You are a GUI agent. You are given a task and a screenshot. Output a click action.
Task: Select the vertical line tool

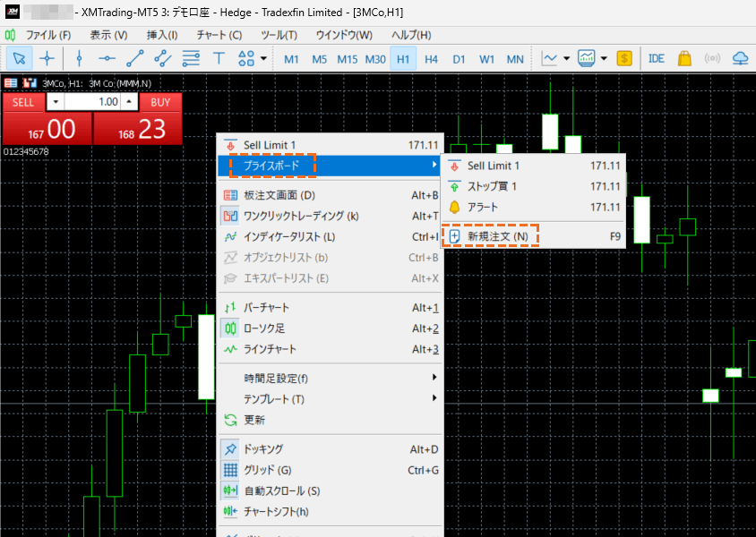pos(79,58)
